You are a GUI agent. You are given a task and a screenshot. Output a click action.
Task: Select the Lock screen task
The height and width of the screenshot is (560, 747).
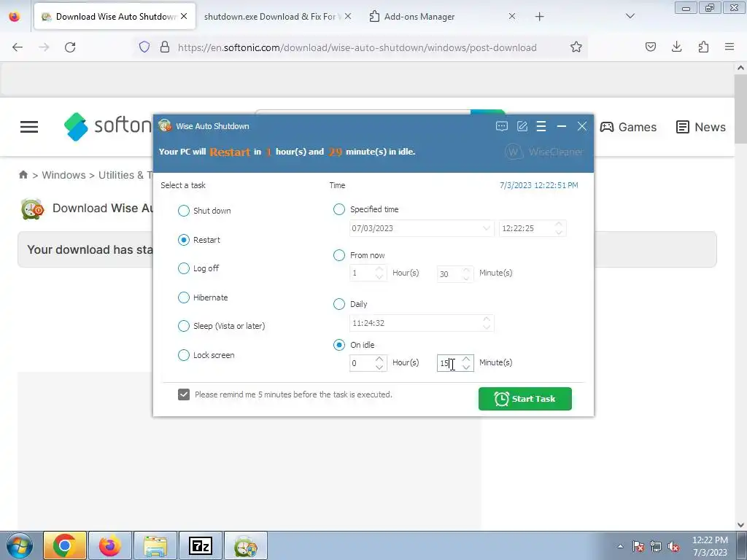(183, 355)
